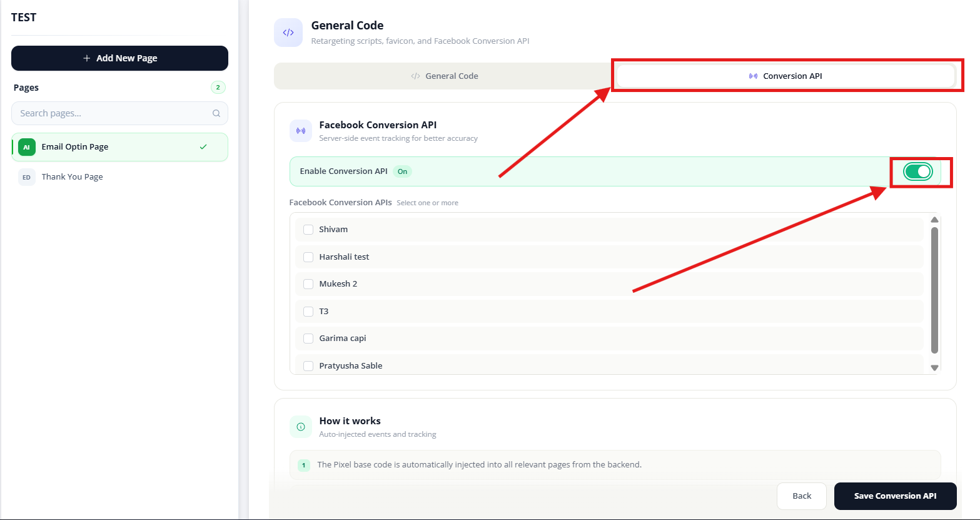Switch to the General Code tab
Image resolution: width=980 pixels, height=520 pixels.
[445, 76]
